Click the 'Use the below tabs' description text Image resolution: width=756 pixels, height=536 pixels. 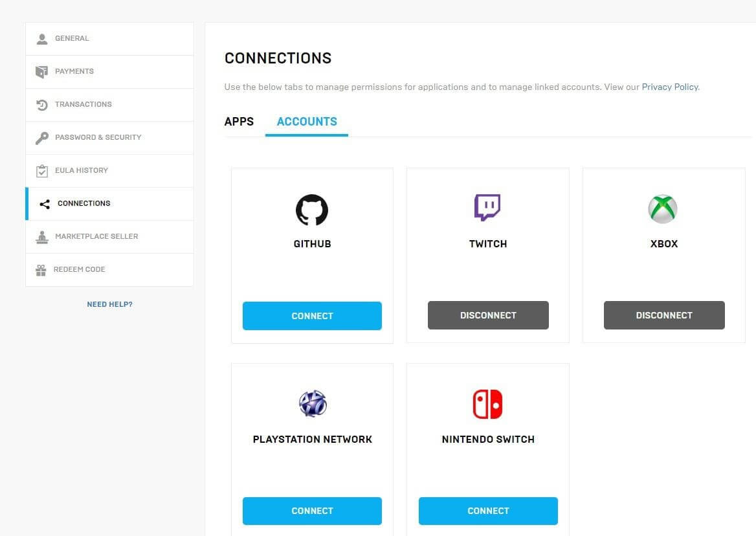click(x=462, y=87)
